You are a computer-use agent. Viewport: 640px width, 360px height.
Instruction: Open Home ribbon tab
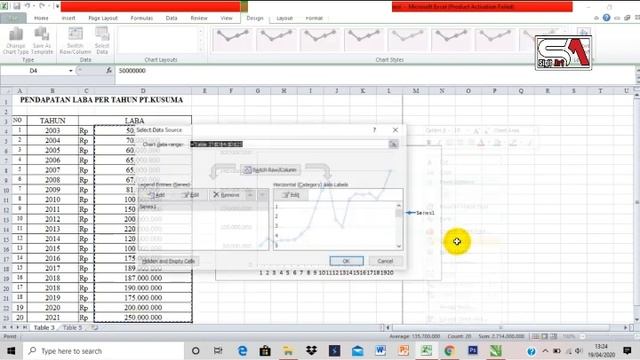tap(41, 18)
